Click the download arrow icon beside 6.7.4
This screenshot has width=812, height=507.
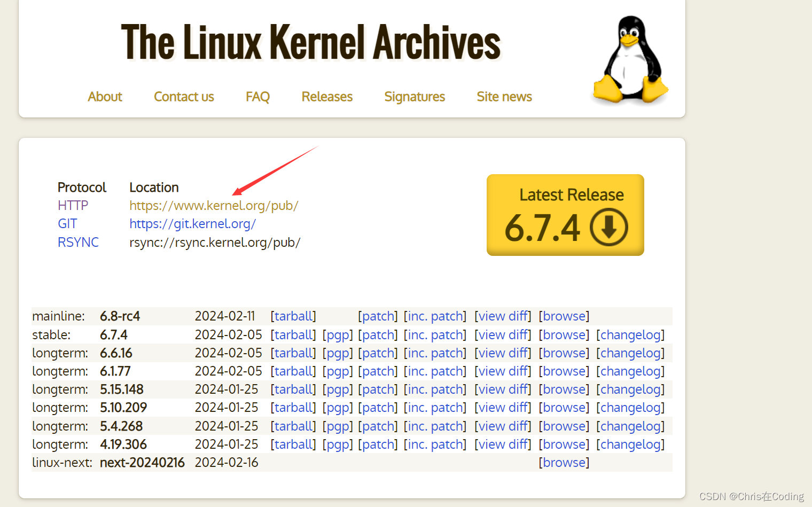(608, 227)
